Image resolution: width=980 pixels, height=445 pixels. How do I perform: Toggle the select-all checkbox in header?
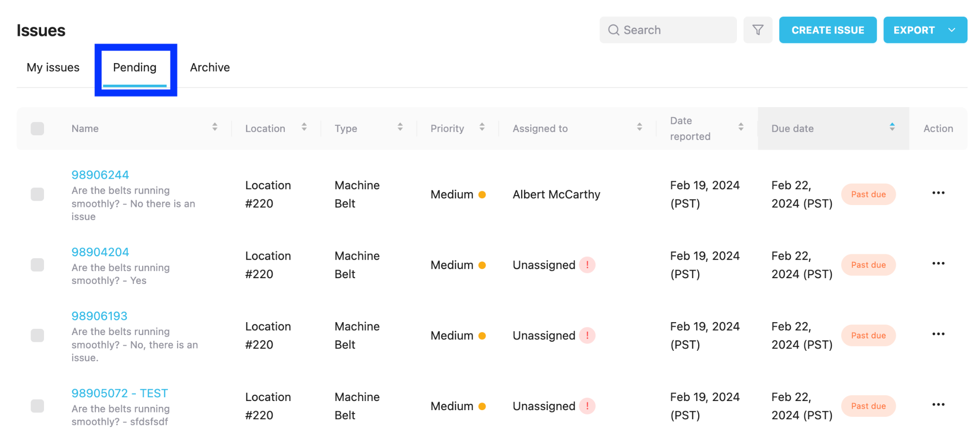(x=37, y=129)
